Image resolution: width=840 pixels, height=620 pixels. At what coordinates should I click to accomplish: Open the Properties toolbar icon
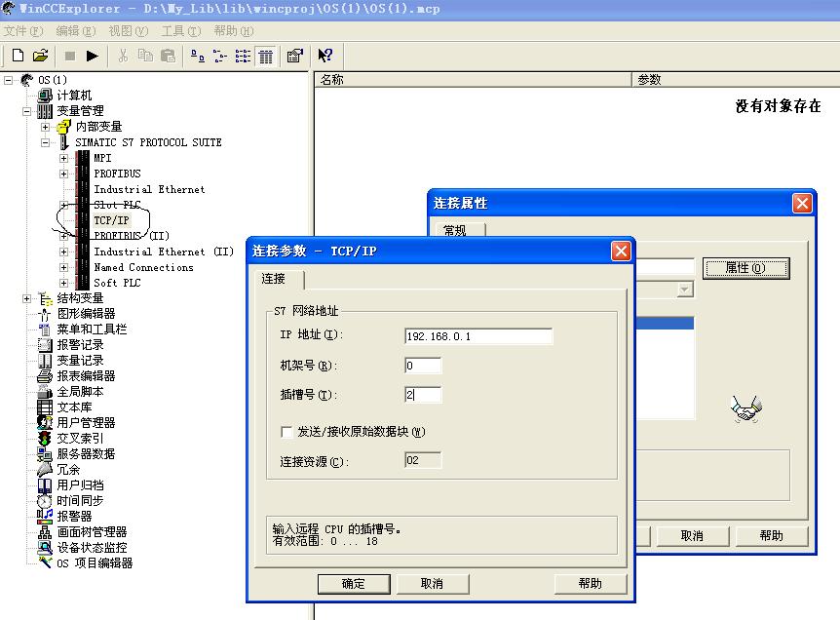pyautogui.click(x=295, y=56)
